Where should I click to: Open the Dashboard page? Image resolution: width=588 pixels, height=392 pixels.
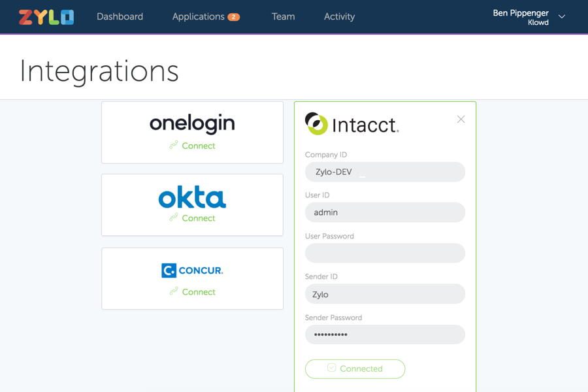[x=120, y=17]
